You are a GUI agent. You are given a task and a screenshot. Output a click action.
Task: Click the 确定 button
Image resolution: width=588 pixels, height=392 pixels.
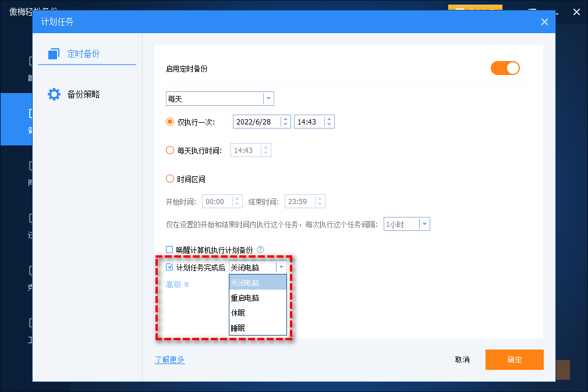514,359
